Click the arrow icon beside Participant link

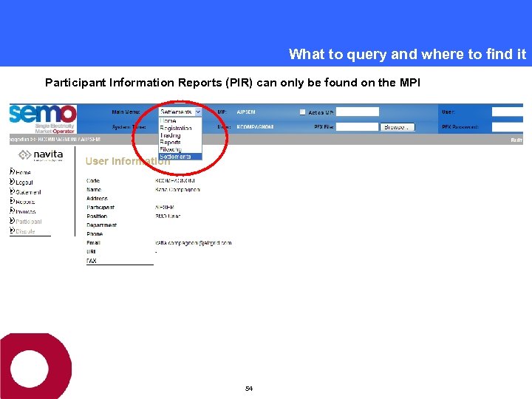13,221
